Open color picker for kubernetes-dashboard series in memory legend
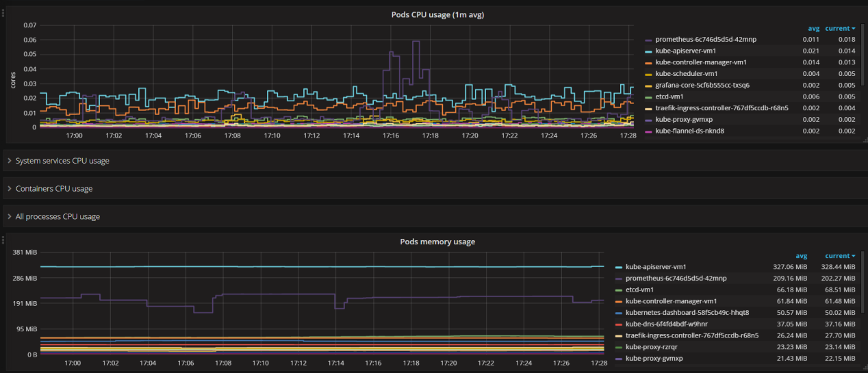868x373 pixels. click(619, 313)
